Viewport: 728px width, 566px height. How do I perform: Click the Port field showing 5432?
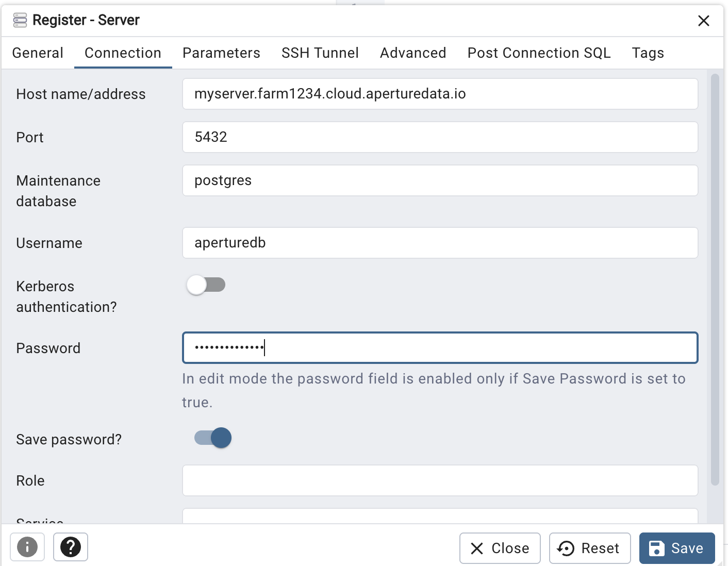[x=440, y=137]
